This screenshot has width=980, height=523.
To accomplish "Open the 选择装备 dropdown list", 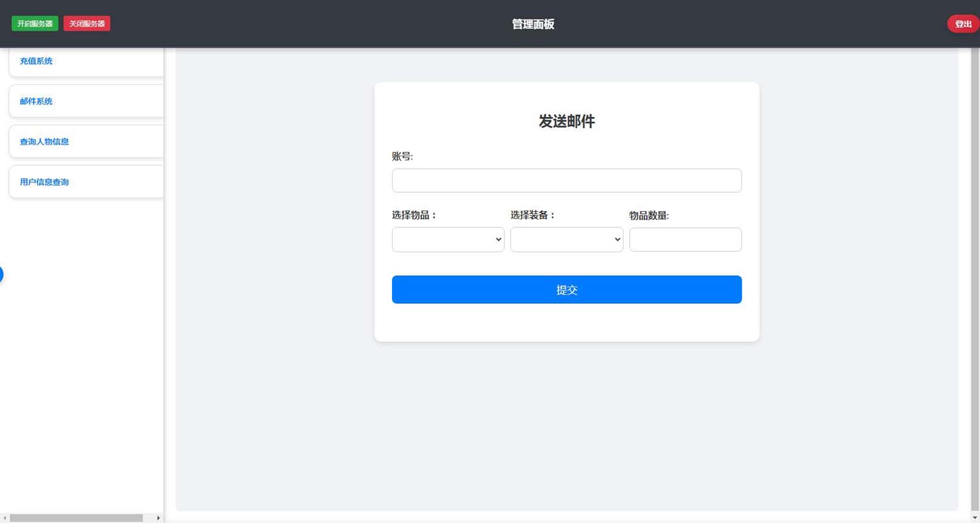I will (566, 239).
